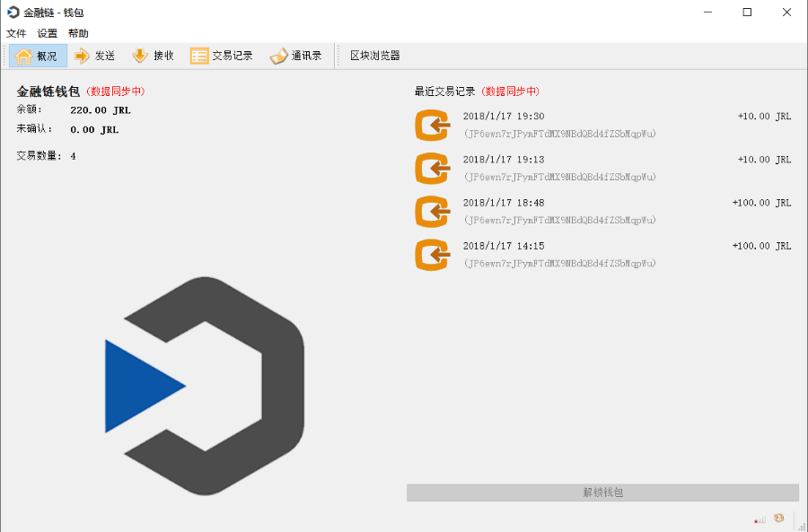
Task: Click incoming transaction icon for 19:30 entry
Action: (x=433, y=125)
